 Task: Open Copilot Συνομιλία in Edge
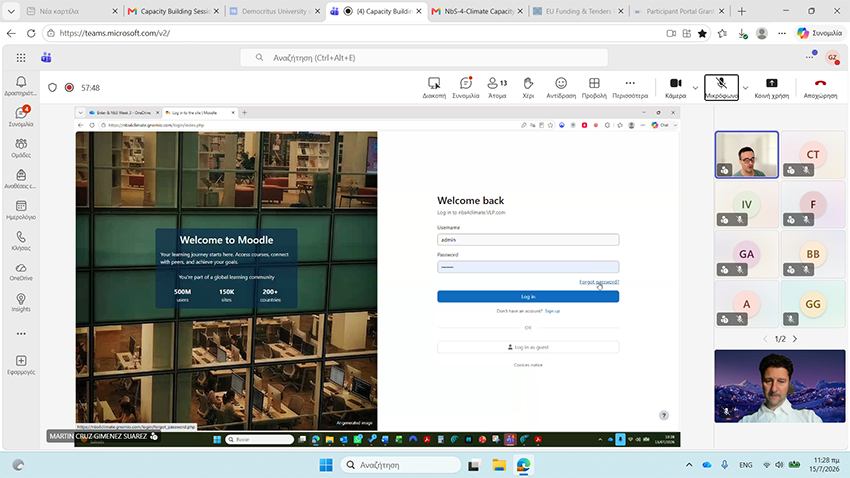point(819,33)
